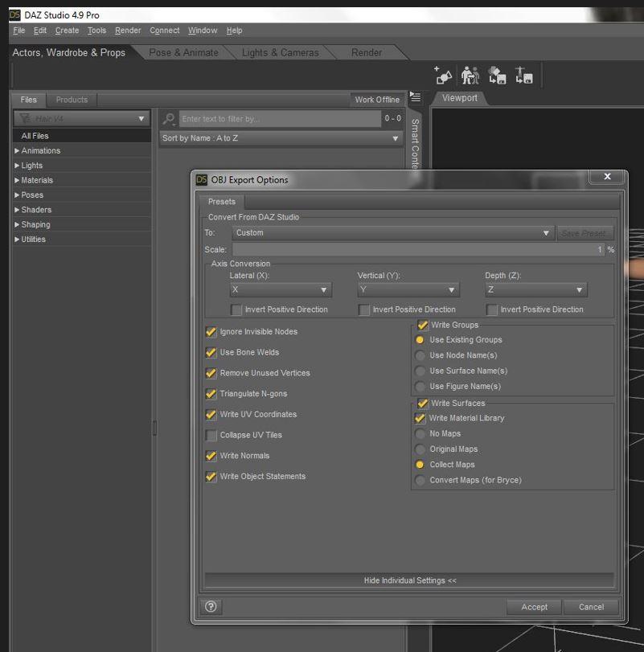Screen dimensions: 644x652
Task: Open the Render menu in menu bar
Action: pyautogui.click(x=128, y=31)
